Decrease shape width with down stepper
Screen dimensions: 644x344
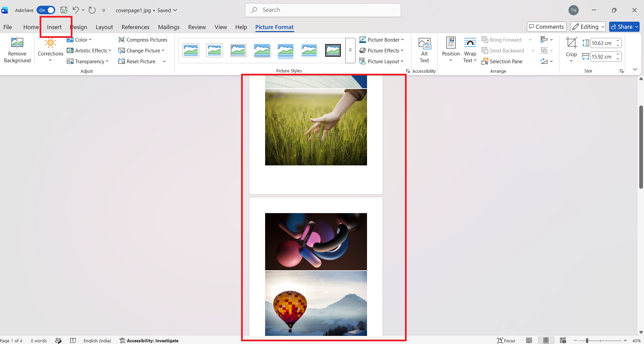[x=618, y=59]
